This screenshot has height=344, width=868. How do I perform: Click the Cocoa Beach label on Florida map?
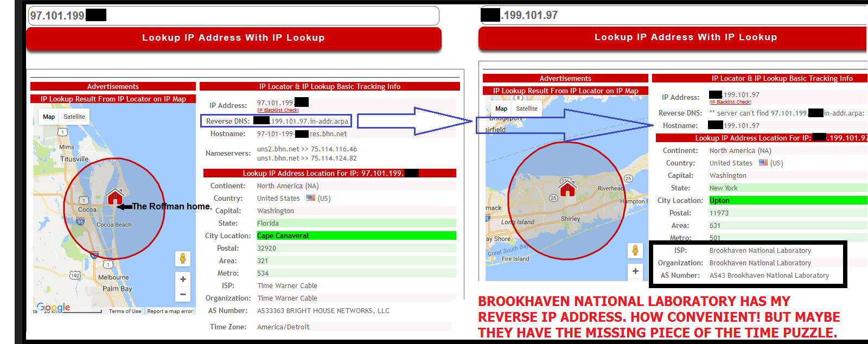point(114,225)
